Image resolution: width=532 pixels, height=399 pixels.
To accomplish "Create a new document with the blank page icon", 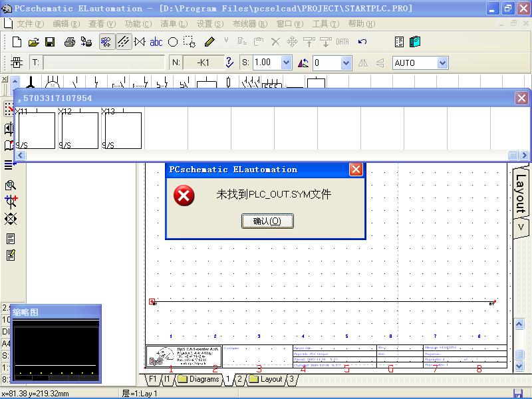I will 17,42.
